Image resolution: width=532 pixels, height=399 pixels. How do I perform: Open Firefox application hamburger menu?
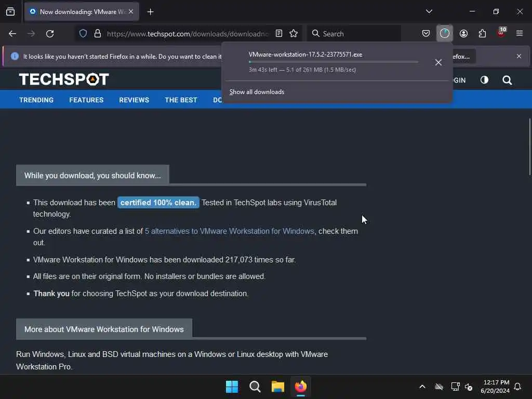[520, 33]
